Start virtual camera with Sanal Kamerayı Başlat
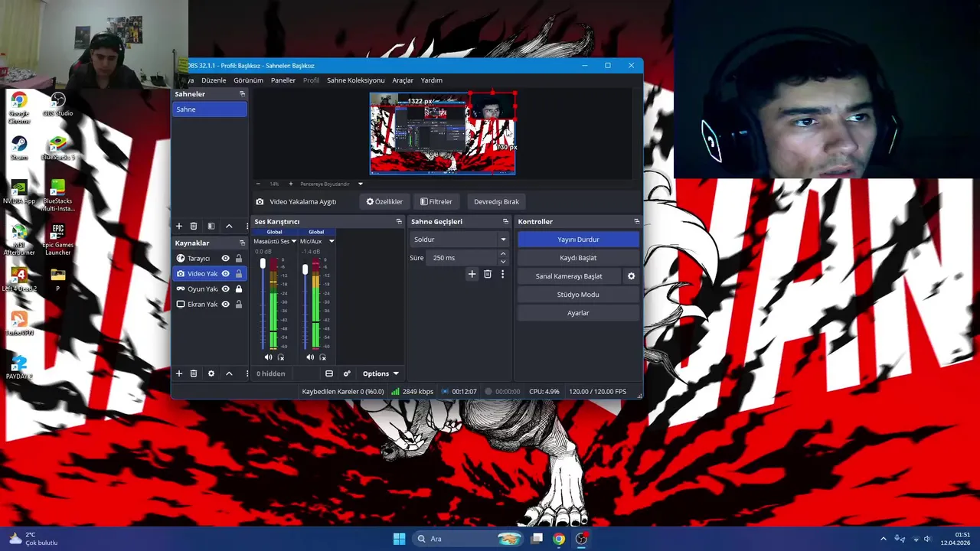980x551 pixels. coord(569,276)
